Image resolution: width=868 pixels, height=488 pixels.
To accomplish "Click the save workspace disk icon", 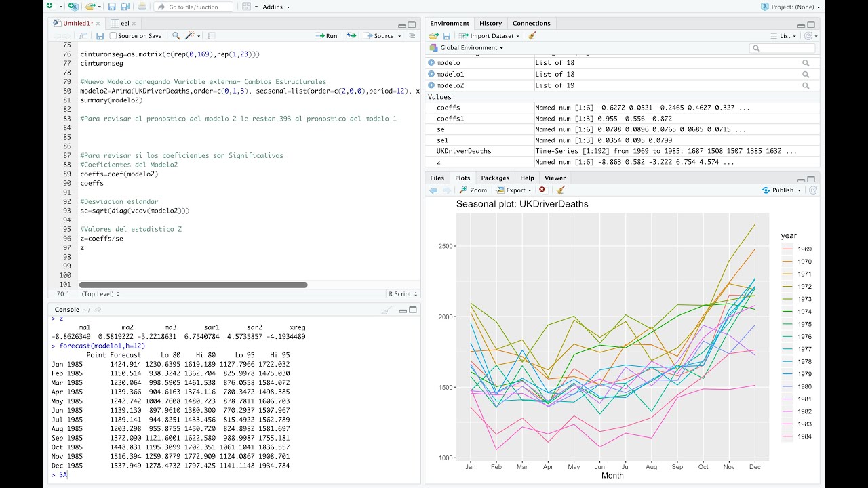I will [447, 35].
